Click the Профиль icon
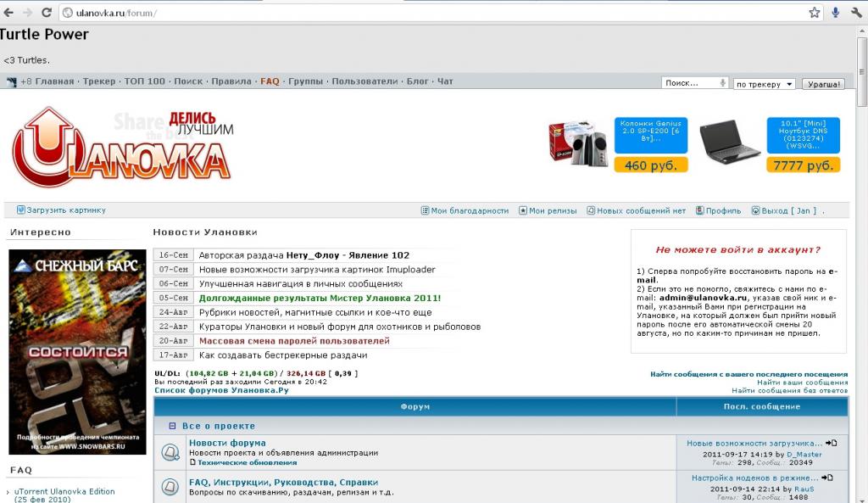This screenshot has height=503, width=868. (x=699, y=210)
